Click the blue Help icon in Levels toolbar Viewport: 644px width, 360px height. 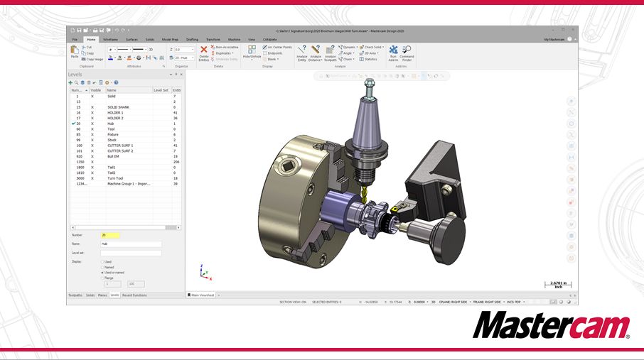click(117, 82)
